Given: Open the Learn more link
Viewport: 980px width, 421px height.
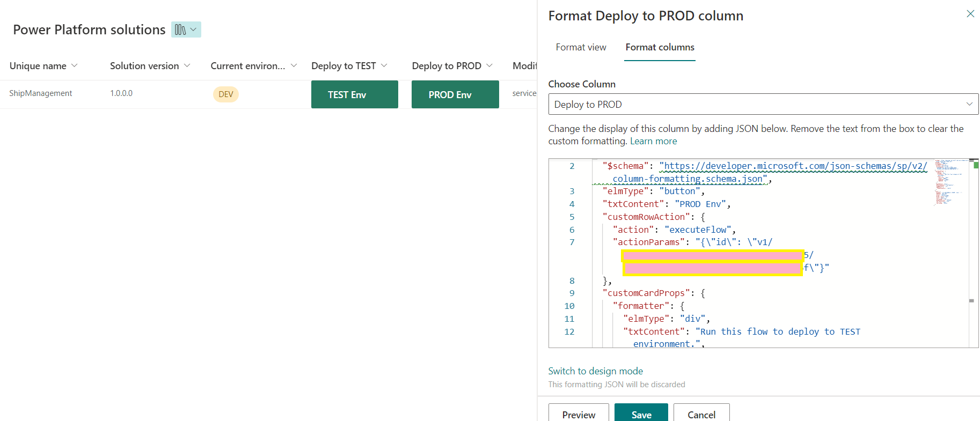Looking at the screenshot, I should [653, 141].
